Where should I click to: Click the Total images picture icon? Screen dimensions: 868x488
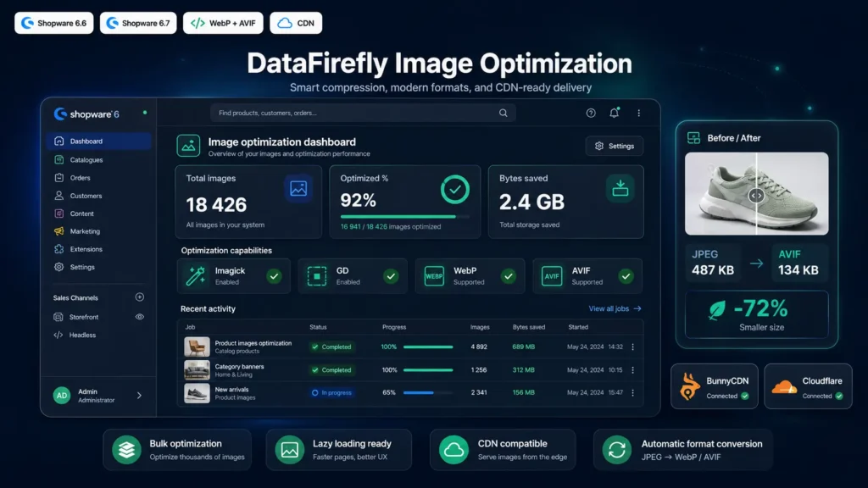click(x=298, y=189)
